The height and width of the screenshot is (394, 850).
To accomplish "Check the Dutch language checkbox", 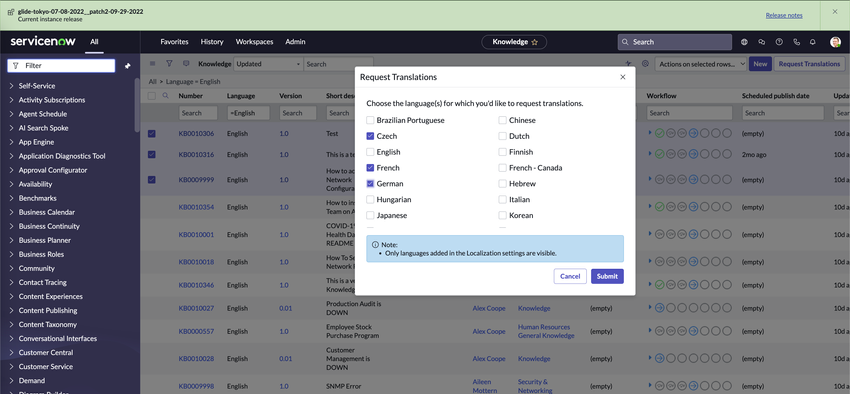I will (503, 136).
